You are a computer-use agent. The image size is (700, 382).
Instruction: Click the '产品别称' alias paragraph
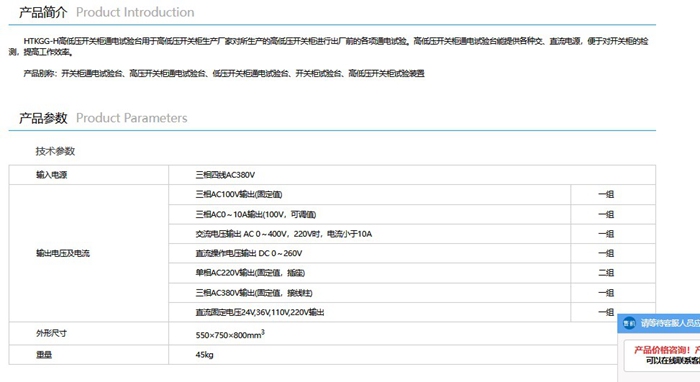[224, 74]
